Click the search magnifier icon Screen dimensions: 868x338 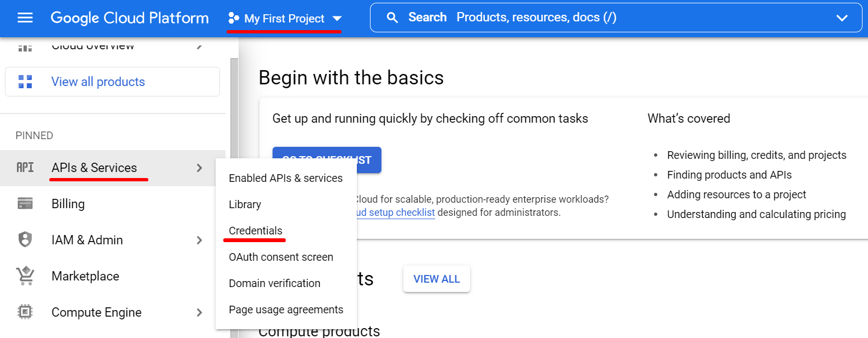click(x=392, y=18)
